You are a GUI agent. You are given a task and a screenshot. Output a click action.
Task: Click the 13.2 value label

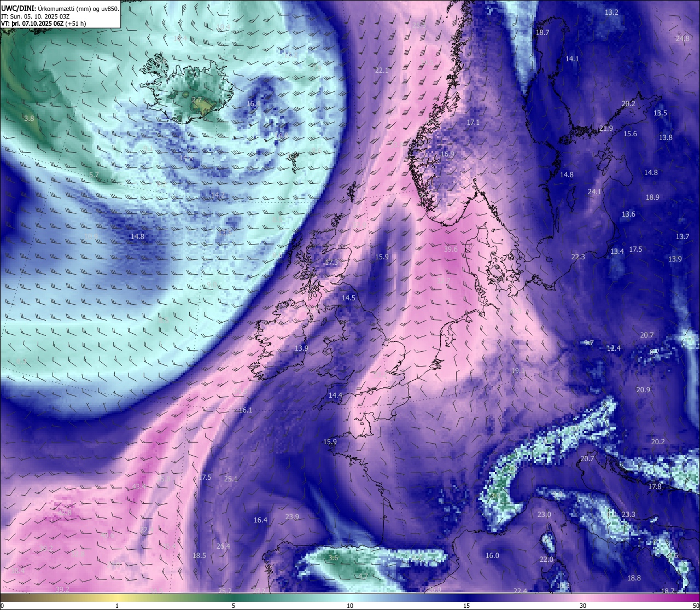(x=611, y=12)
